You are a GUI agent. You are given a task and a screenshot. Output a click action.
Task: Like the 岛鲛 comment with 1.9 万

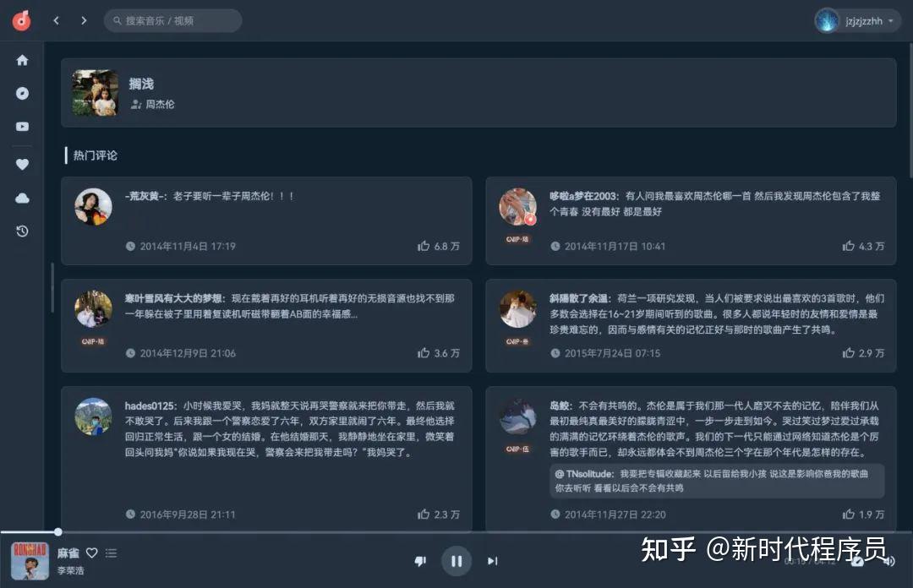[x=849, y=514]
